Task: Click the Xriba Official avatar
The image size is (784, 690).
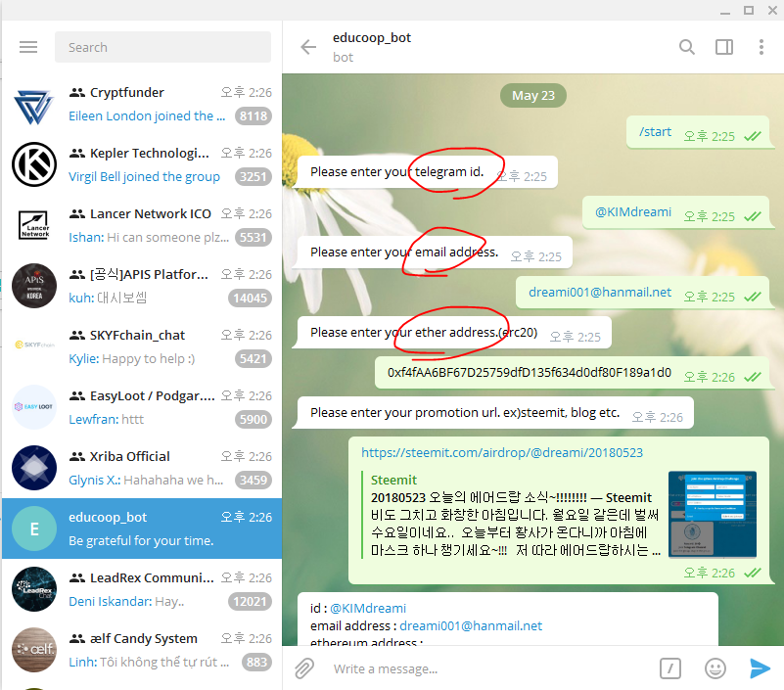Action: coord(34,468)
